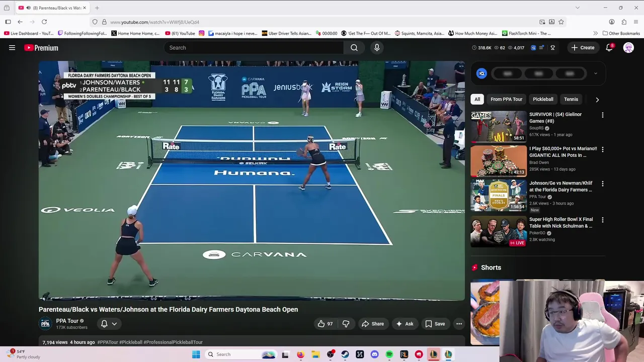Mute tab via speaker icon

28,8
